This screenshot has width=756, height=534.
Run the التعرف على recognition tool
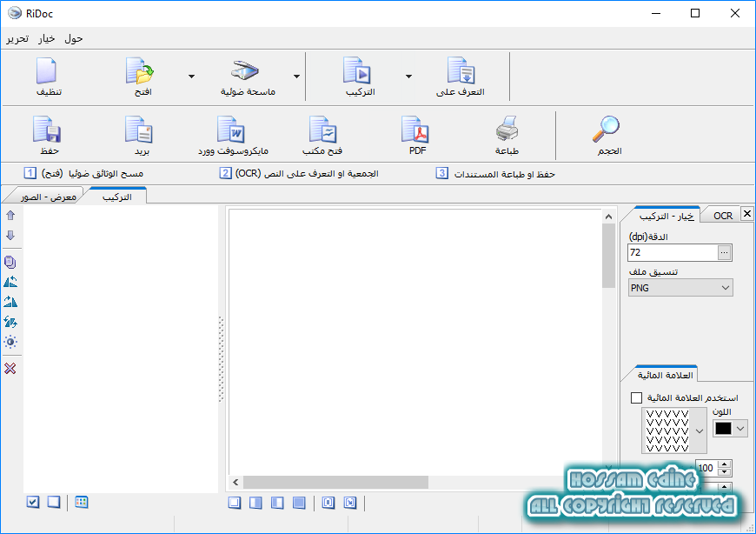(461, 71)
